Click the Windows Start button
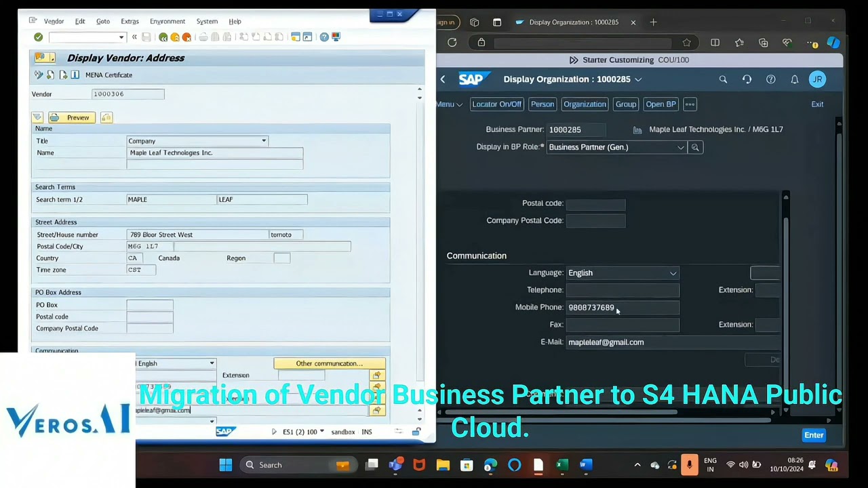The height and width of the screenshot is (488, 868). 226,465
